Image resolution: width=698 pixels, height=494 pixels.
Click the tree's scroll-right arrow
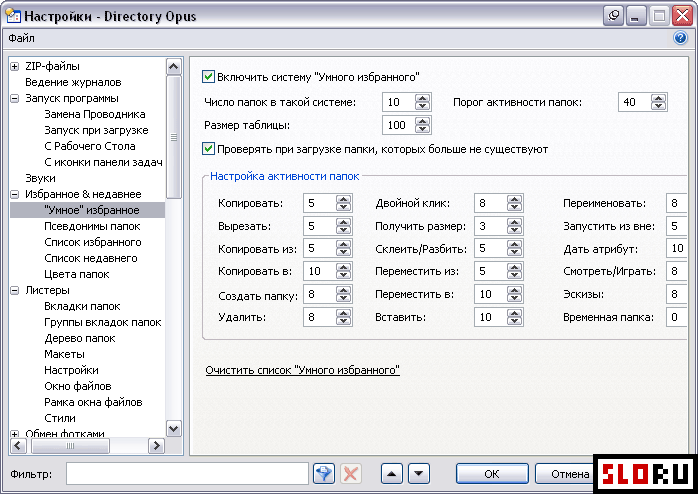click(156, 446)
